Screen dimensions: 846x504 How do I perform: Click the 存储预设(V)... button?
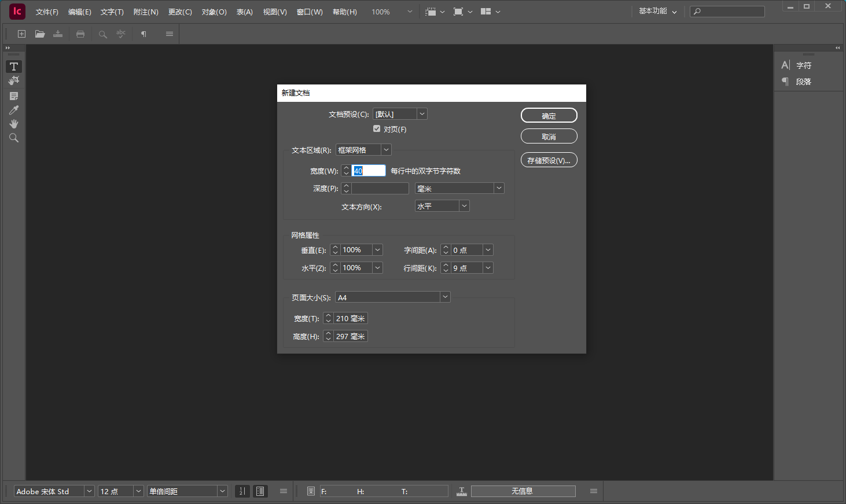click(x=549, y=160)
